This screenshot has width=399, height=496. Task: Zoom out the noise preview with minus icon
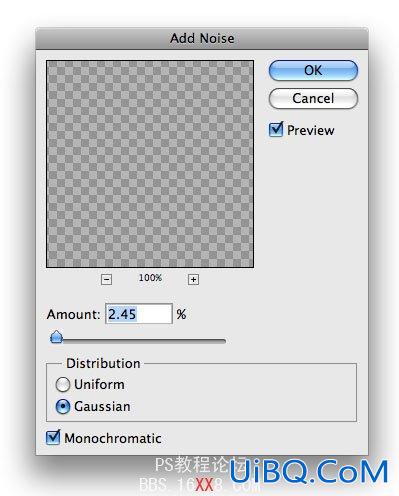tap(106, 279)
